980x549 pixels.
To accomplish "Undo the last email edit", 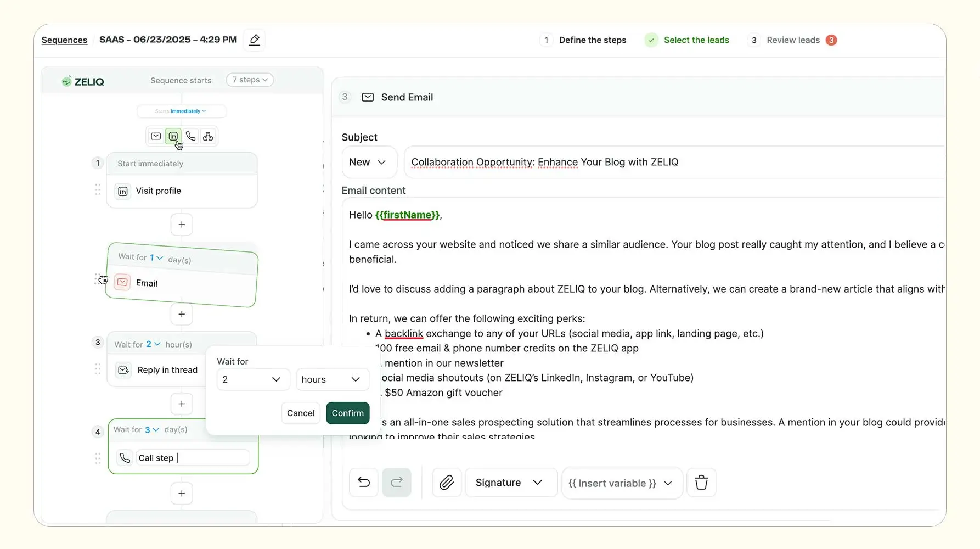I will tap(364, 483).
